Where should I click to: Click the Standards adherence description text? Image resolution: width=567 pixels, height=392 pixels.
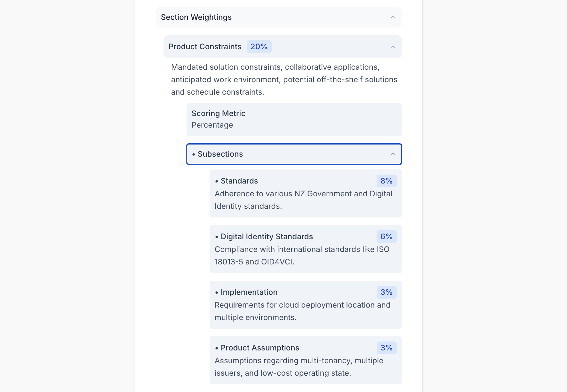pyautogui.click(x=303, y=200)
